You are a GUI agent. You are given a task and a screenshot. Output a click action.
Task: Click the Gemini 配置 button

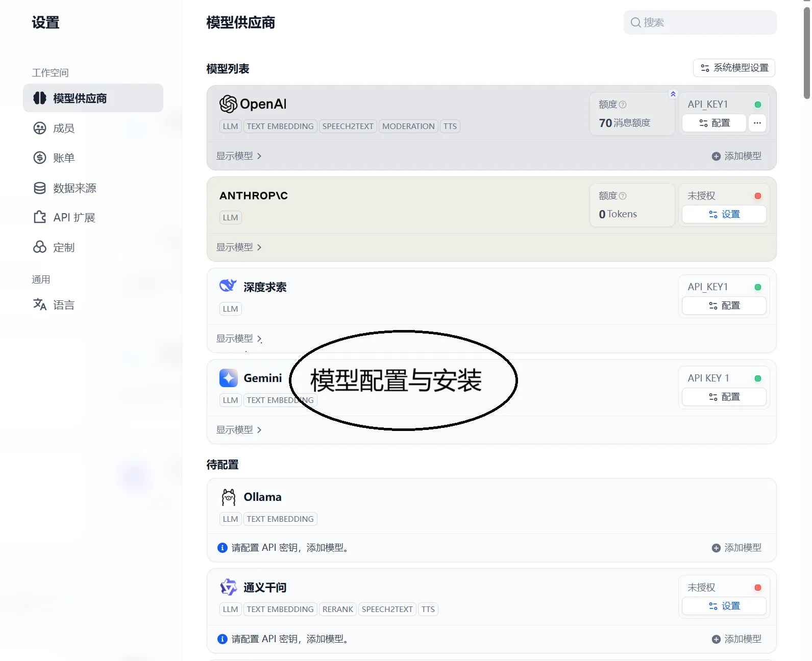pos(724,397)
